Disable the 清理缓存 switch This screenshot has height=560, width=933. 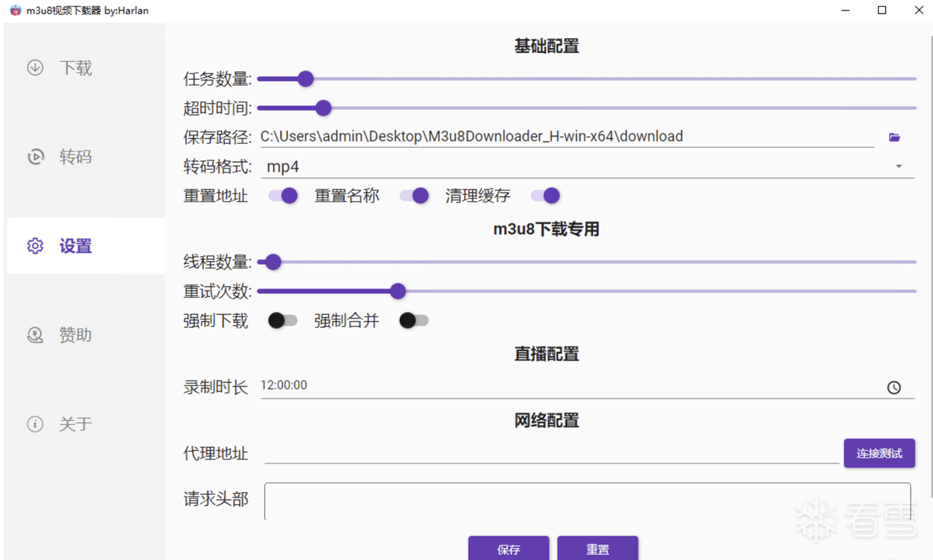coord(545,195)
